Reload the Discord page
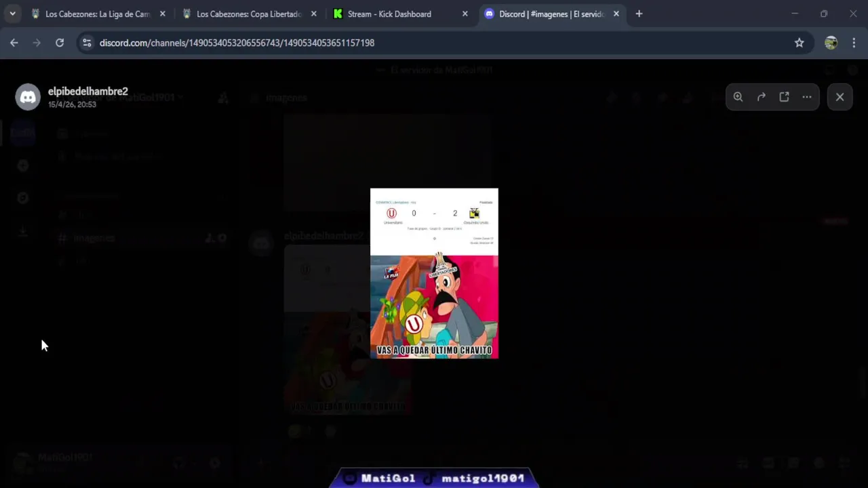Screen dimensions: 868x488 pyautogui.click(x=60, y=43)
